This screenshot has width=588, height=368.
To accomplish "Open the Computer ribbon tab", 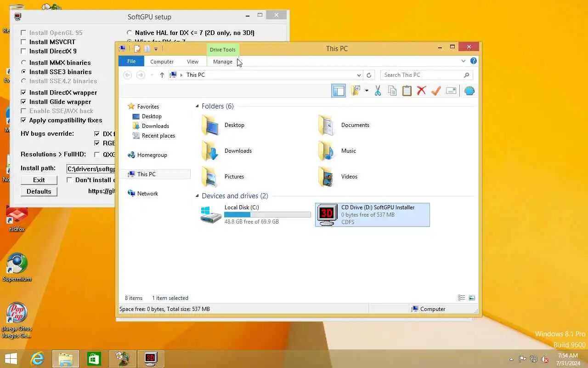I will point(162,61).
